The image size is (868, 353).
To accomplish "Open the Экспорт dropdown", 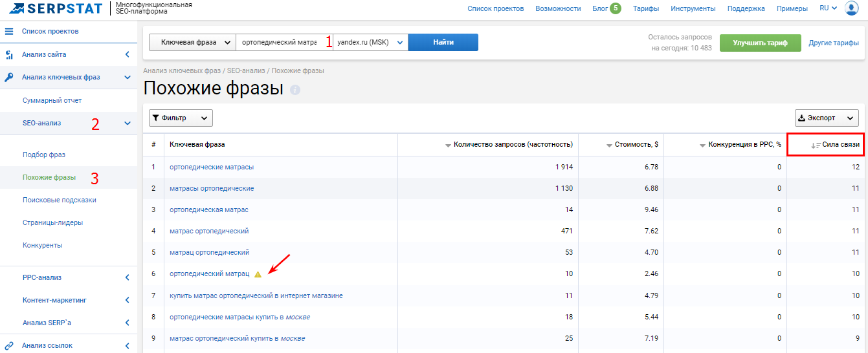I will point(827,118).
